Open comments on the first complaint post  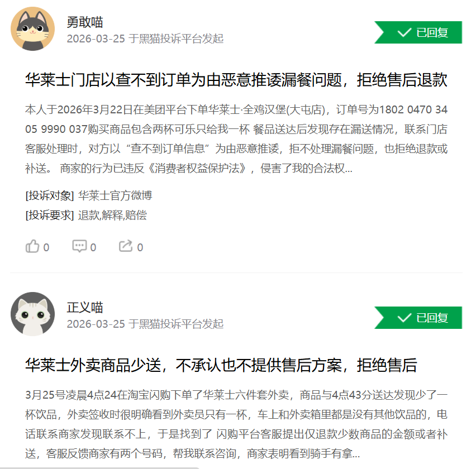(x=79, y=246)
